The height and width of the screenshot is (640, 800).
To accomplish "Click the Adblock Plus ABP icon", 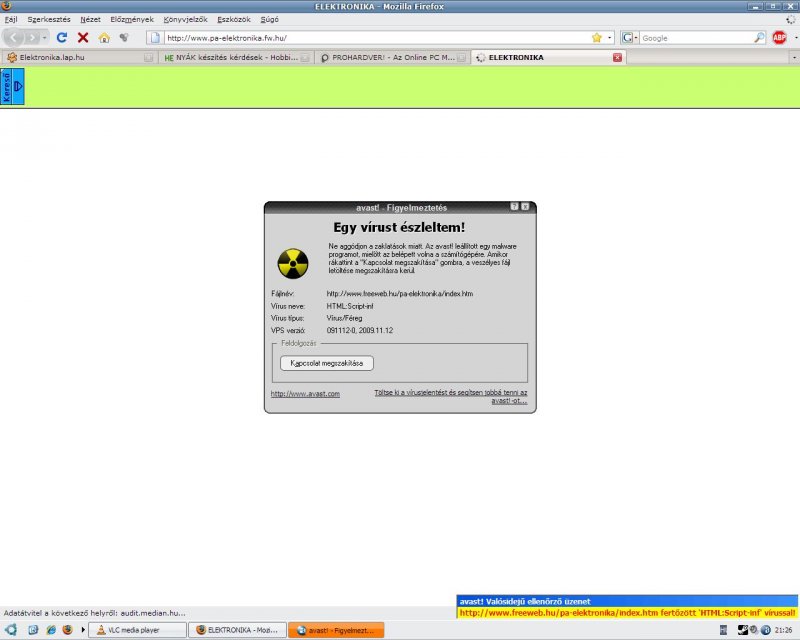I will click(x=779, y=38).
